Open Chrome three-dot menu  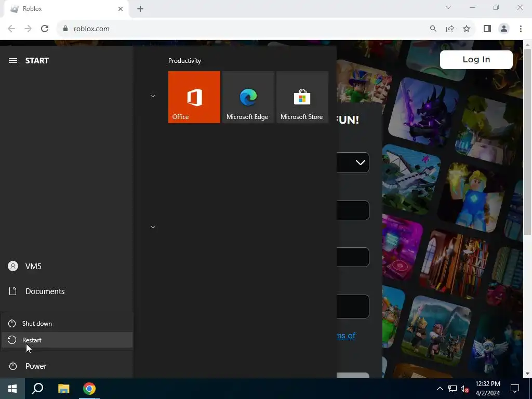point(521,29)
